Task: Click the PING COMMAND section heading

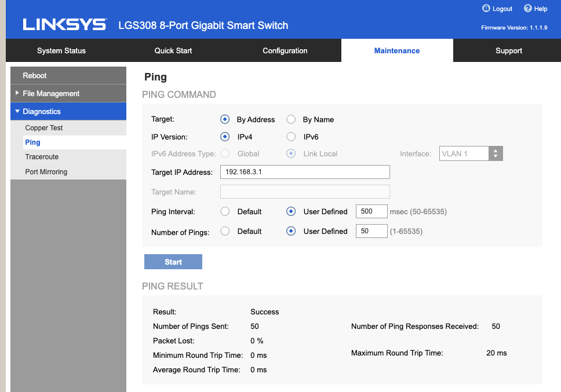Action: tap(179, 95)
